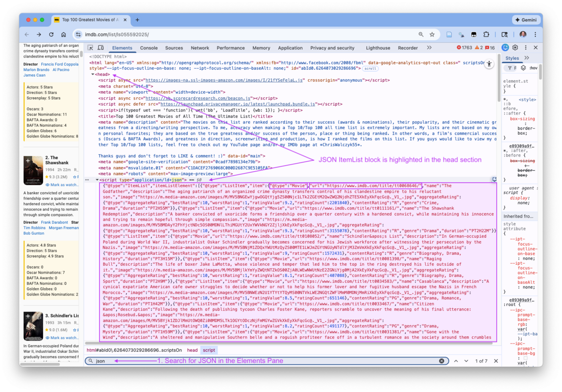This screenshot has height=392, width=562.
Task: Bookmark the page using the star icon
Action: 432,34
